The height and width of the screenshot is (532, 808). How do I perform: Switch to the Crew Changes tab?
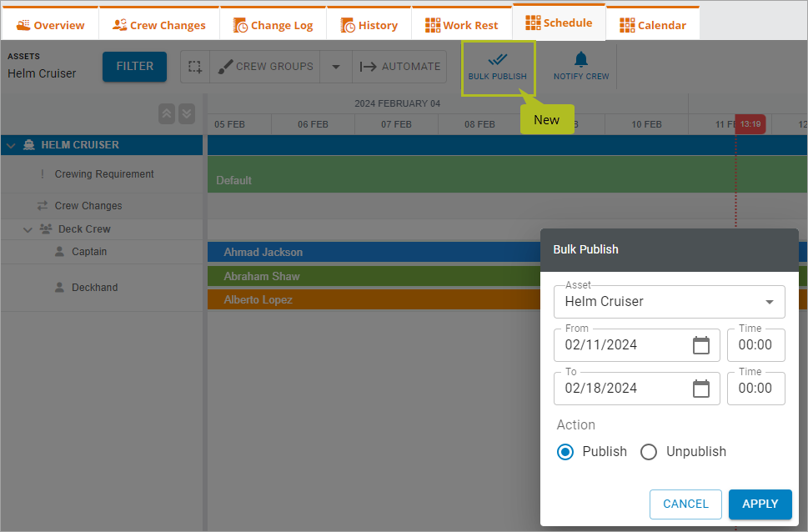pos(159,25)
